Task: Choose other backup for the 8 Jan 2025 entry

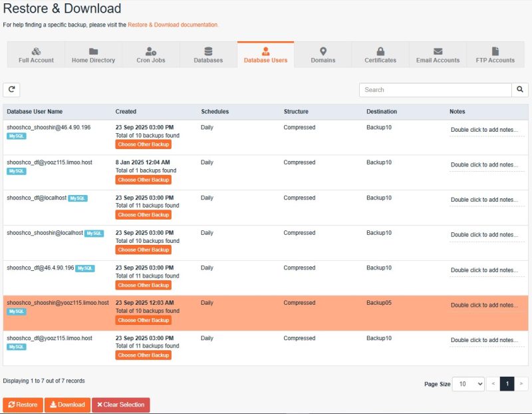Action: [x=144, y=180]
